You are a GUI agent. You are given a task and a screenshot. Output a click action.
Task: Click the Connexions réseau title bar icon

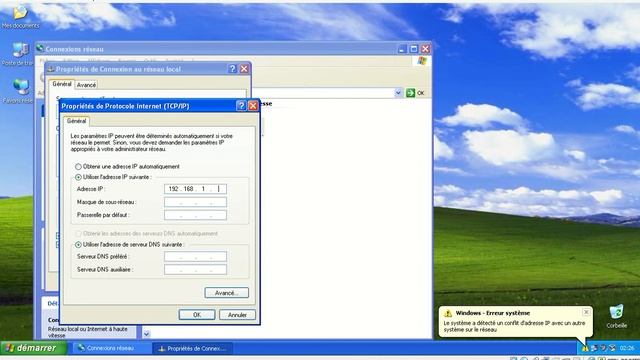pyautogui.click(x=40, y=49)
